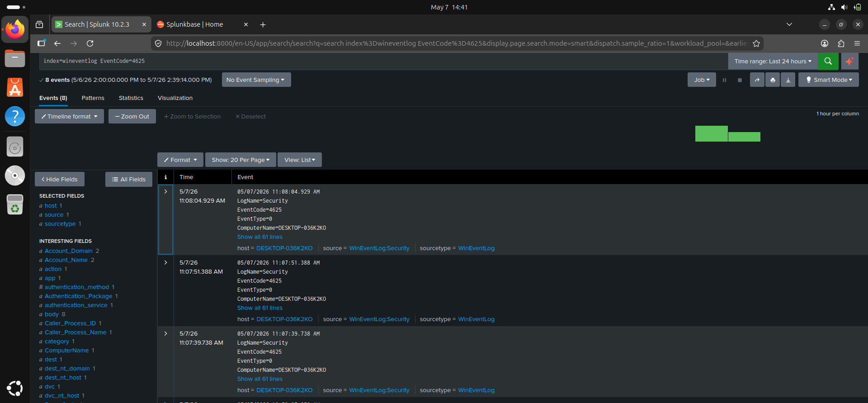The height and width of the screenshot is (403, 868).
Task: Open the Time range Last 24 hours picker
Action: (x=773, y=61)
